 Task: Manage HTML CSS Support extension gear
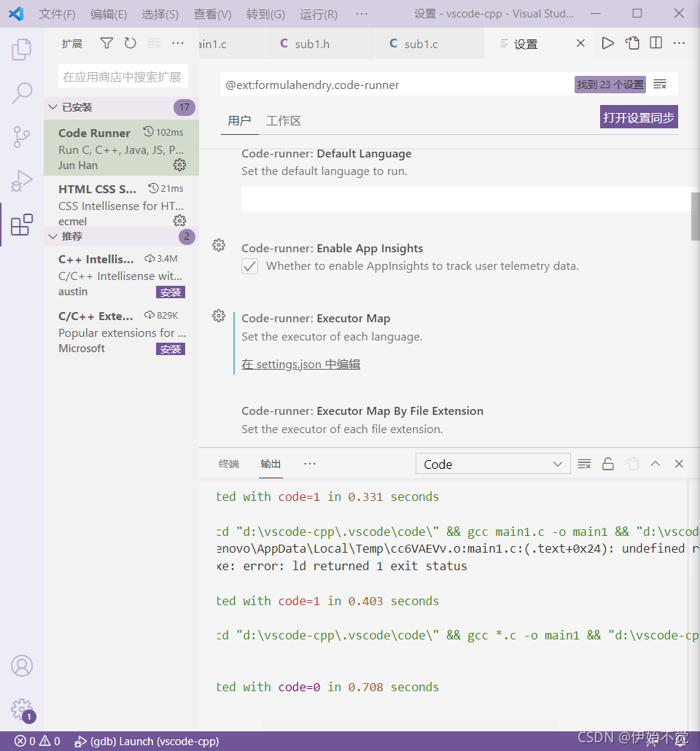tap(179, 220)
